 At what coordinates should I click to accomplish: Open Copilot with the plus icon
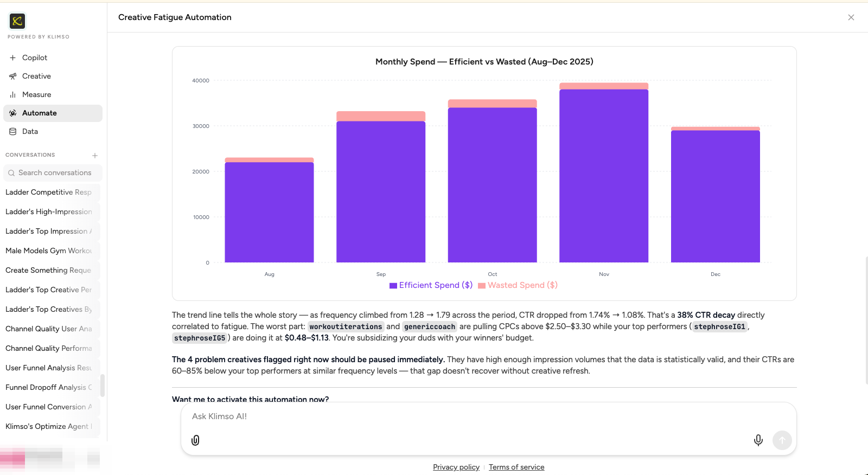point(12,57)
